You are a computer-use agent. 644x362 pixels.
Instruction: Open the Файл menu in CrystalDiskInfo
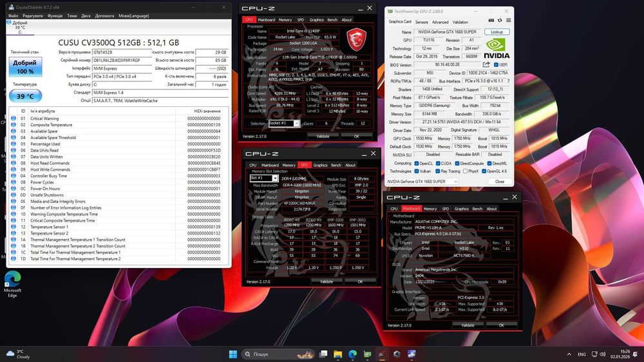(x=13, y=15)
